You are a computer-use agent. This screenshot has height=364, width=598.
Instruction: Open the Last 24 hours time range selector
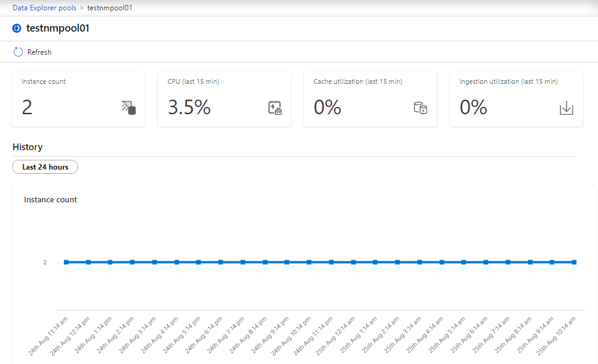[45, 167]
